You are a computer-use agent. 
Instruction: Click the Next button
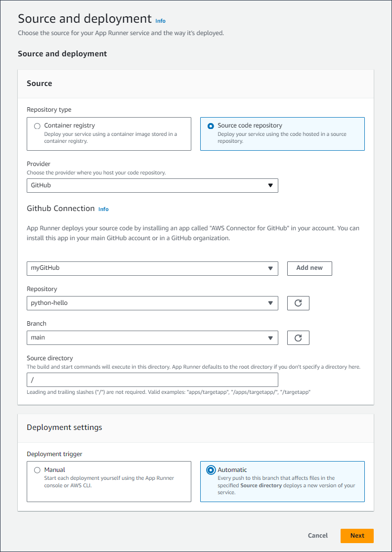pyautogui.click(x=357, y=536)
